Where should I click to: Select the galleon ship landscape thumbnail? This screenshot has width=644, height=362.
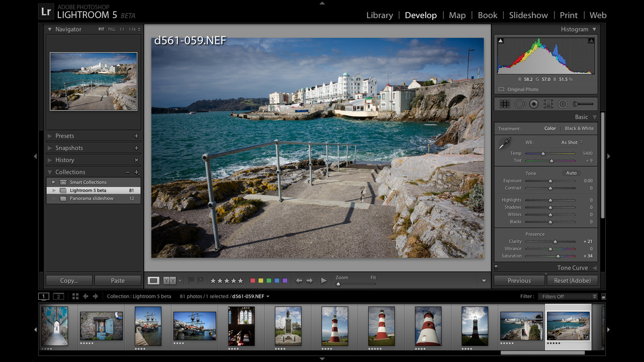(195, 326)
